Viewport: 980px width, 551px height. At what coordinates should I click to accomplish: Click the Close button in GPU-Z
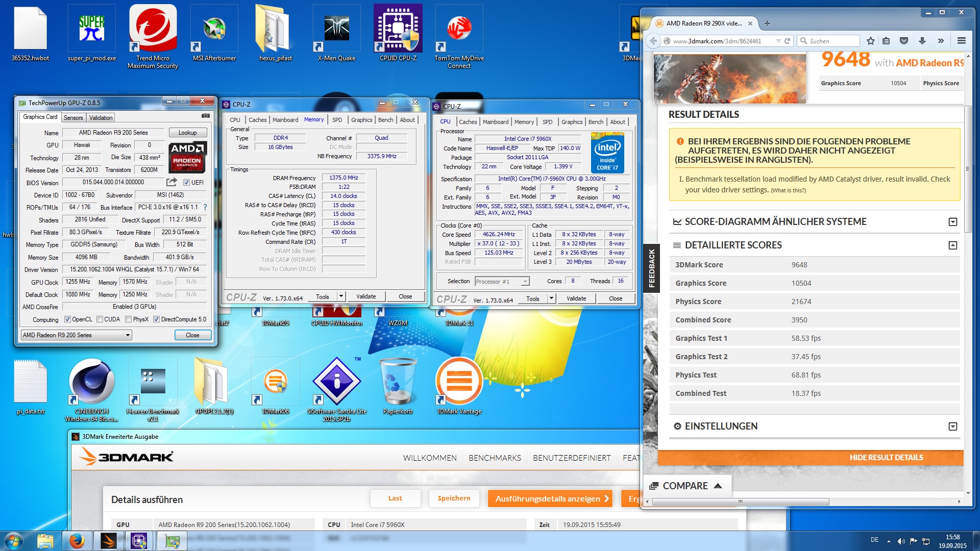coord(192,335)
